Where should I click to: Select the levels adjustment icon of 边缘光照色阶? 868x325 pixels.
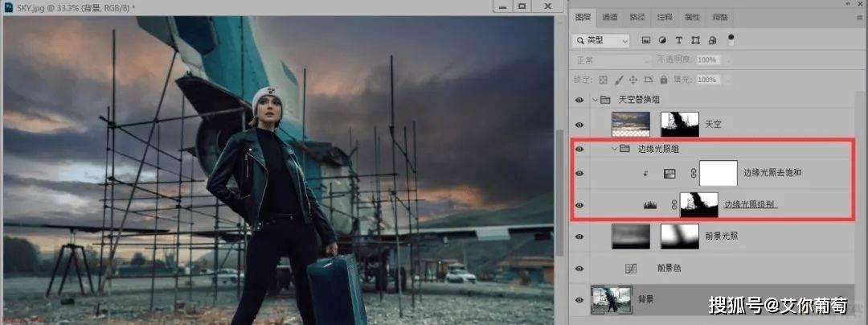[x=650, y=205]
